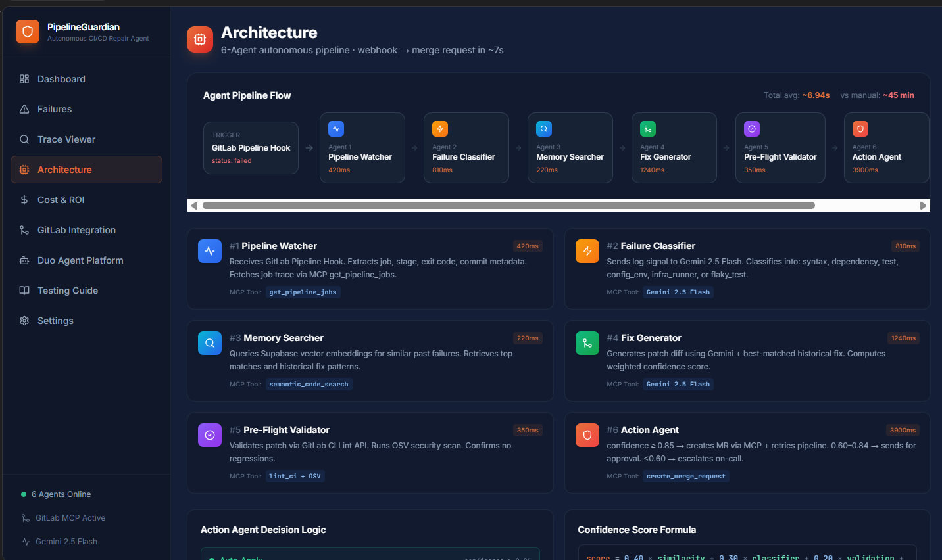Click the pipeline flow horizontal scrollbar thumb
The height and width of the screenshot is (560, 942).
click(x=508, y=206)
